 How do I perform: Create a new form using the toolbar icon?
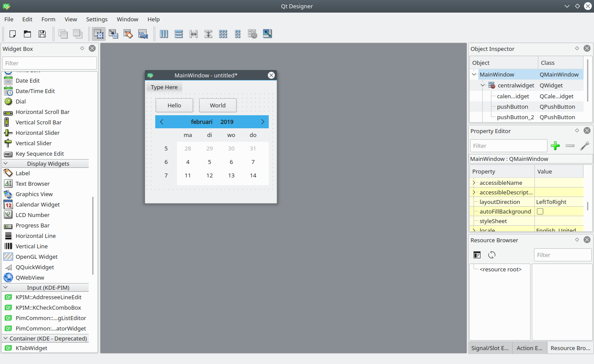pyautogui.click(x=12, y=33)
